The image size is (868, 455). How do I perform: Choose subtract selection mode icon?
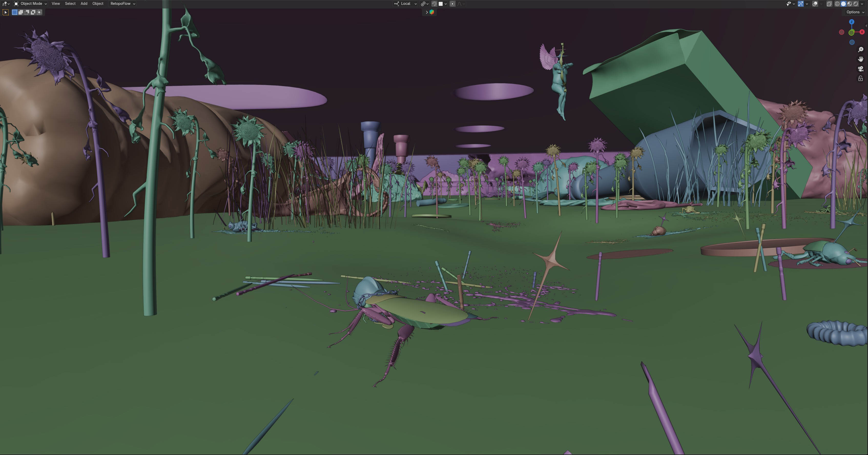[27, 12]
